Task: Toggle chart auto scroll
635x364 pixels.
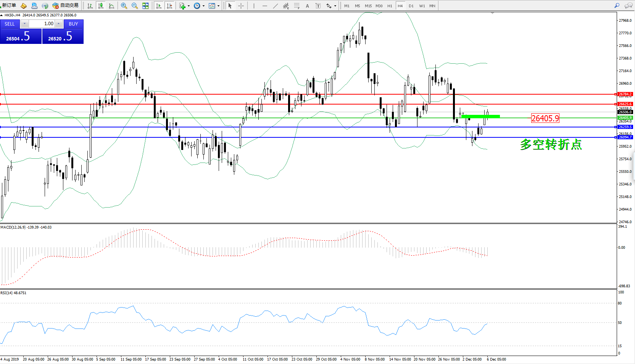Action: coord(159,6)
